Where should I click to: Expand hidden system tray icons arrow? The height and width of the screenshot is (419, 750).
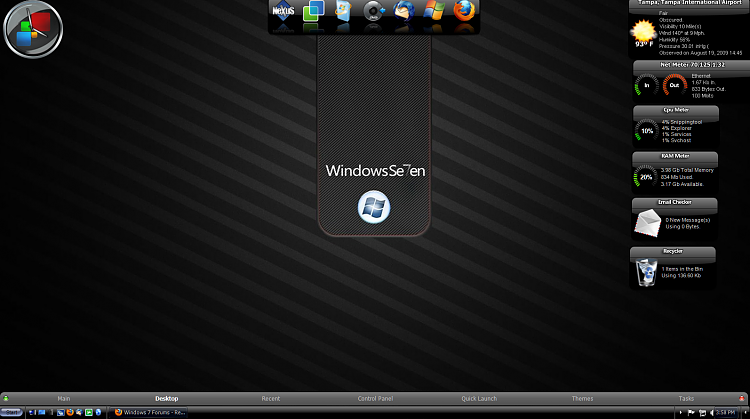pyautogui.click(x=681, y=412)
